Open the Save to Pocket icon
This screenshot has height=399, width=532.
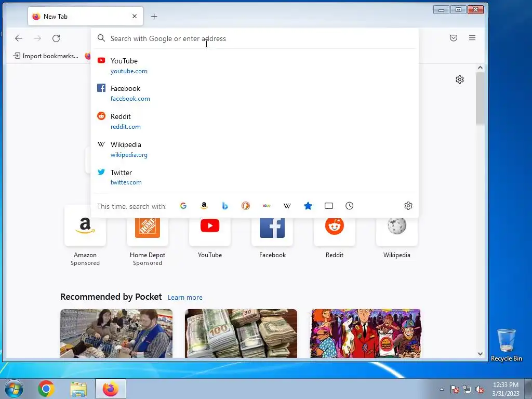453,38
